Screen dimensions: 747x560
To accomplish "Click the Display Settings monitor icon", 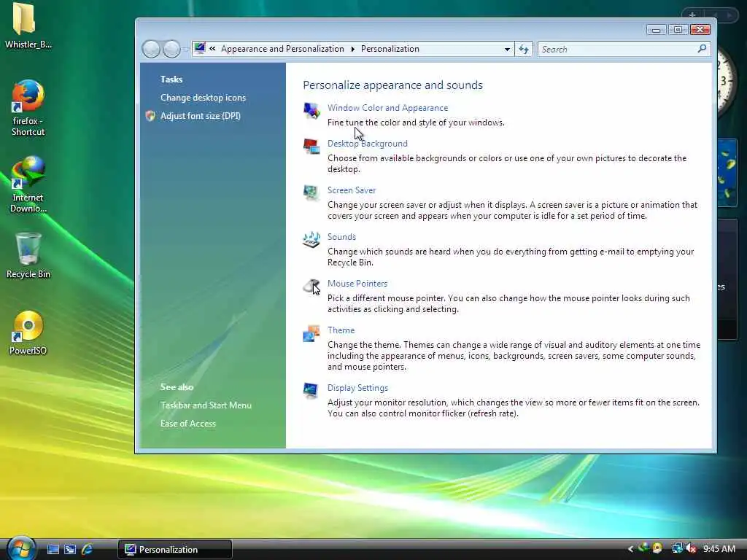I will point(311,390).
